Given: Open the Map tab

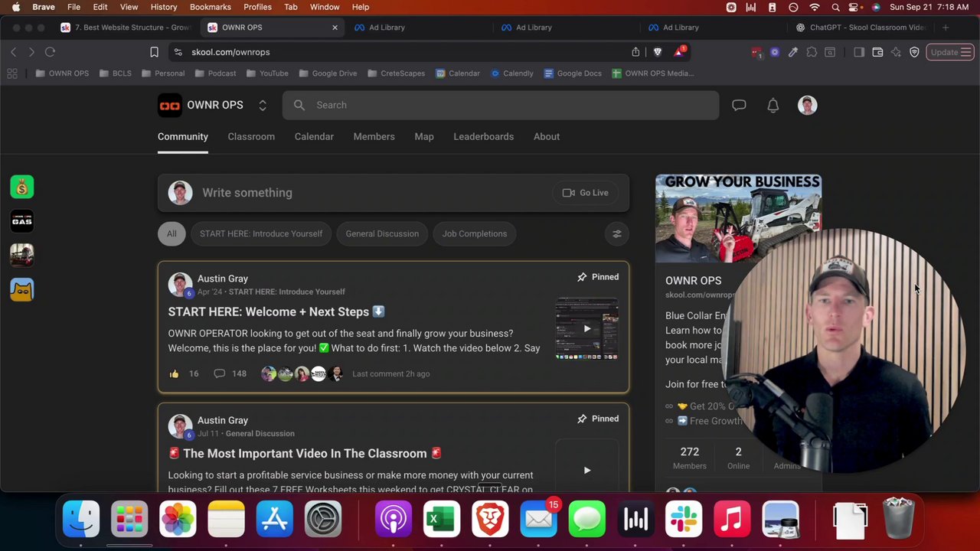Looking at the screenshot, I should [x=424, y=136].
